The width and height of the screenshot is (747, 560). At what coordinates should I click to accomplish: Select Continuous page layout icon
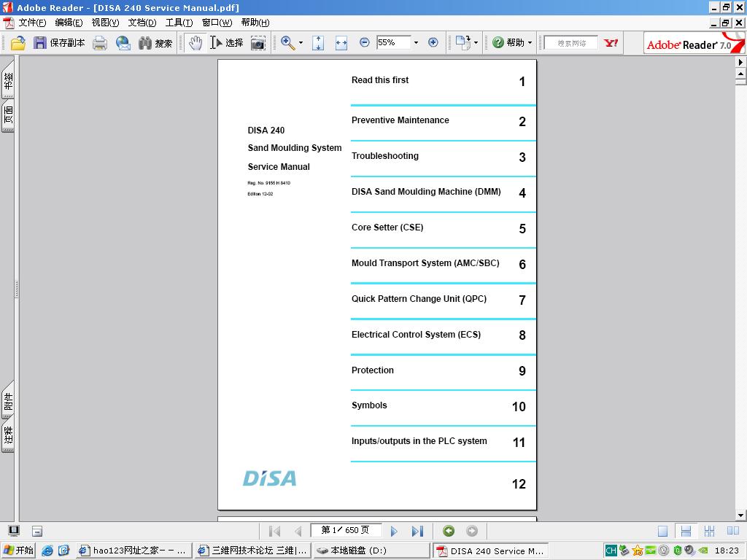[x=686, y=531]
